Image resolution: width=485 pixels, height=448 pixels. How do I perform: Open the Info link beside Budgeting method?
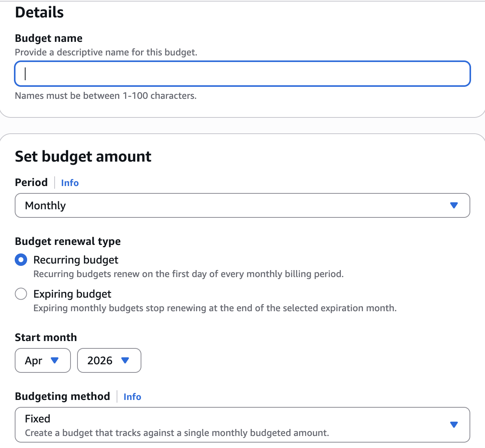(132, 397)
